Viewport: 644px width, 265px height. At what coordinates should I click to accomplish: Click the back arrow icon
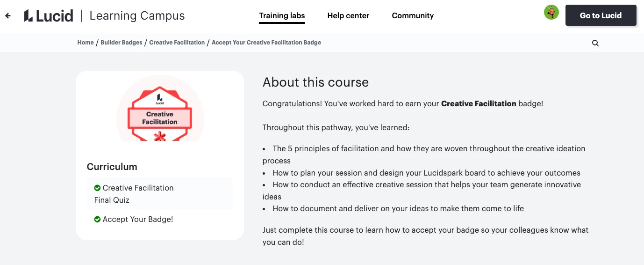point(7,15)
